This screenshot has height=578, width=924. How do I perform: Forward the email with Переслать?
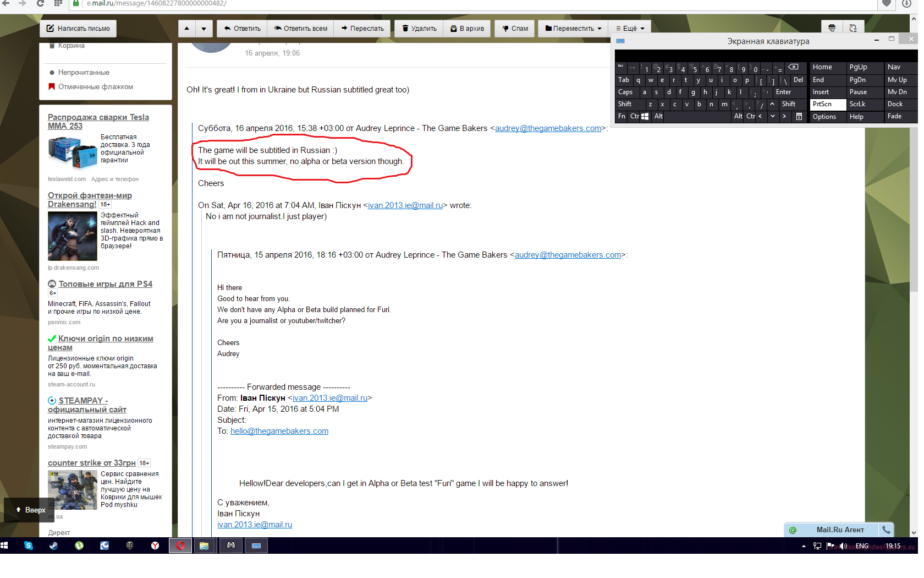(x=362, y=29)
